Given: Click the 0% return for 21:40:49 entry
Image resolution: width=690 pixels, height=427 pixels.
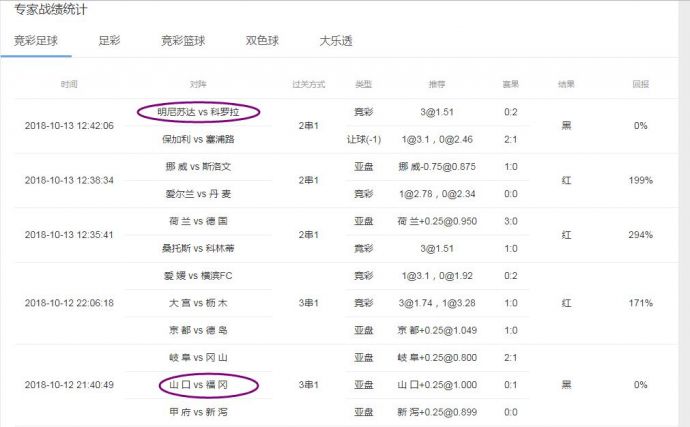Looking at the screenshot, I should click(641, 385).
